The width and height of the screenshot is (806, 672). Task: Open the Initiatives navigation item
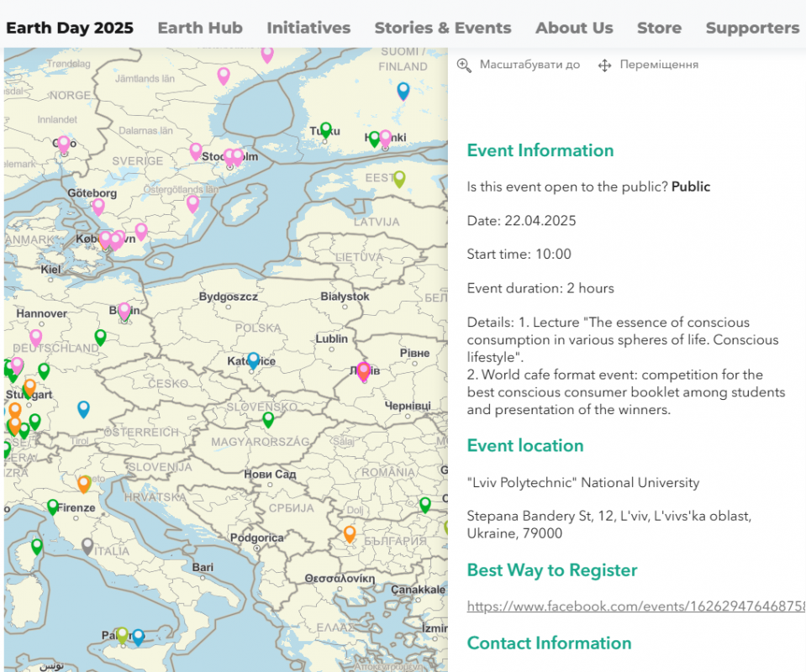tap(308, 28)
